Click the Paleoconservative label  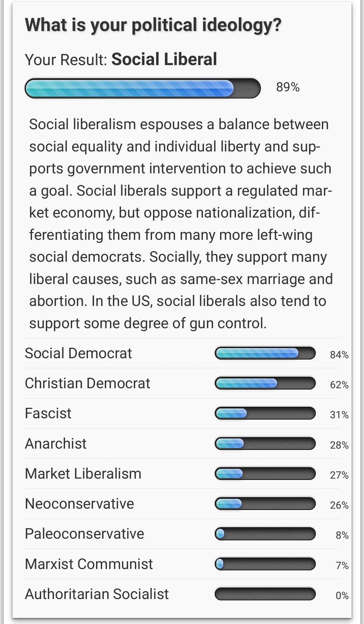click(x=84, y=534)
